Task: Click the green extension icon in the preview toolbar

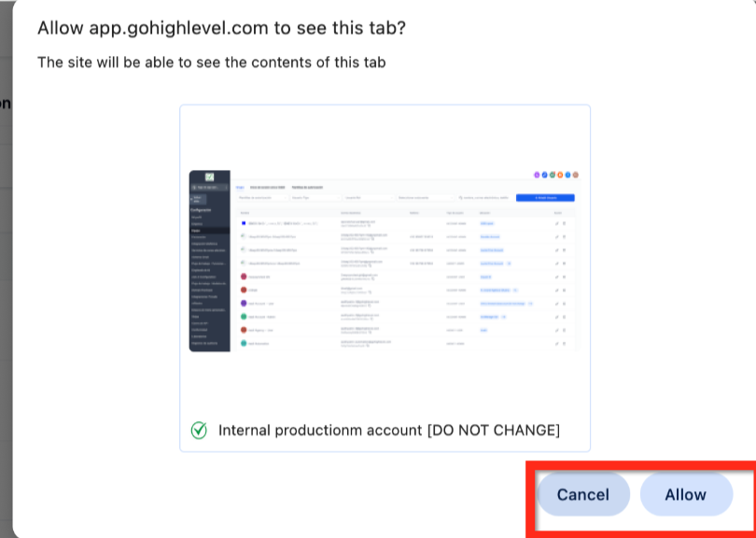Action: coord(553,175)
